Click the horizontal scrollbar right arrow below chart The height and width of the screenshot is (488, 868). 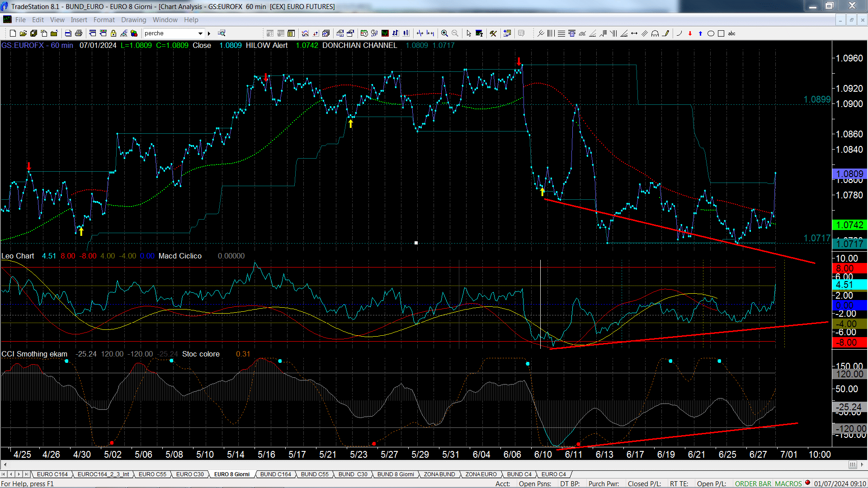point(862,465)
